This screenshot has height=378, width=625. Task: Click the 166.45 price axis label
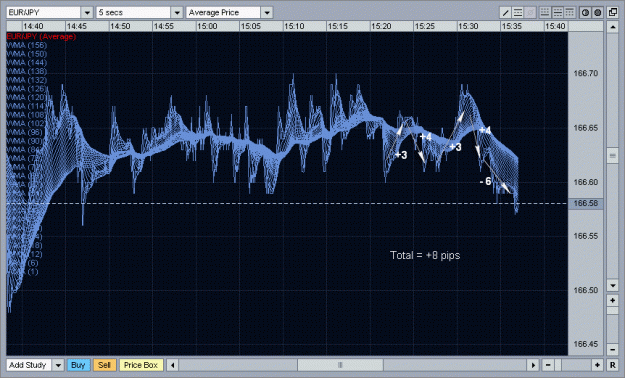pyautogui.click(x=586, y=344)
